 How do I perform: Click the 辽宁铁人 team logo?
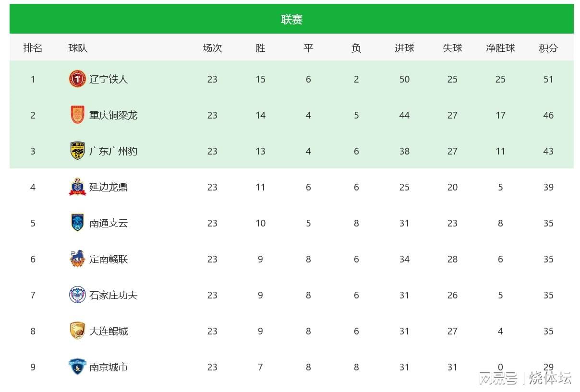77,79
